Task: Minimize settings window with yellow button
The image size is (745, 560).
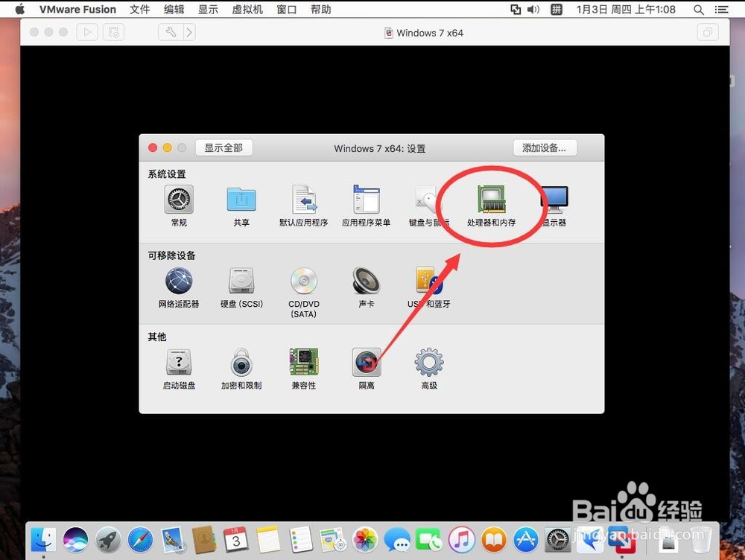Action: [x=167, y=147]
